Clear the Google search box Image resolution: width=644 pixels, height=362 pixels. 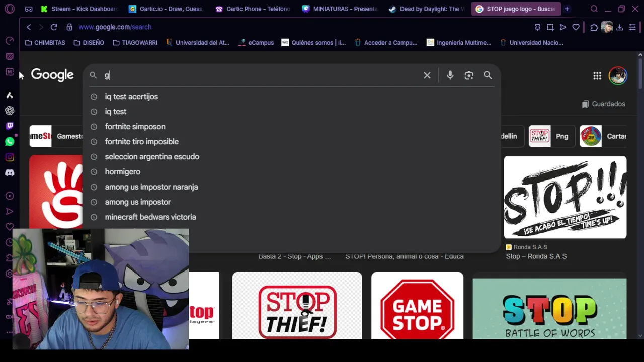pyautogui.click(x=427, y=75)
